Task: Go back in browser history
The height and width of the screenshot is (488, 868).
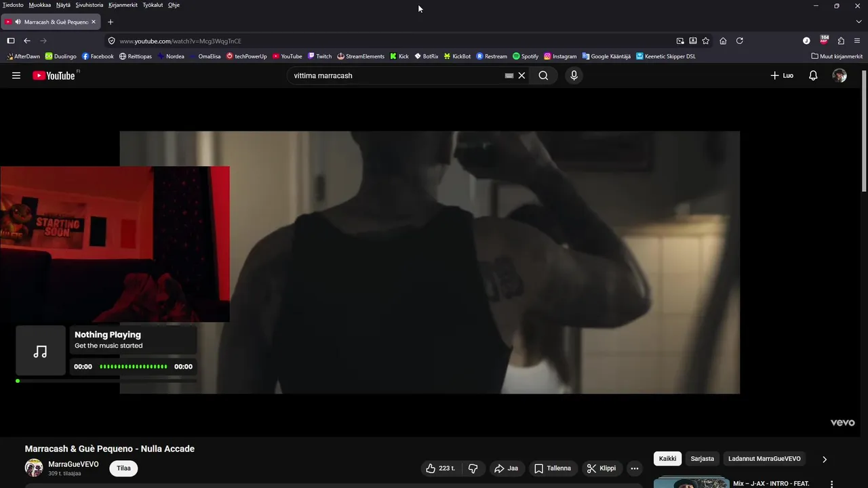Action: (27, 41)
